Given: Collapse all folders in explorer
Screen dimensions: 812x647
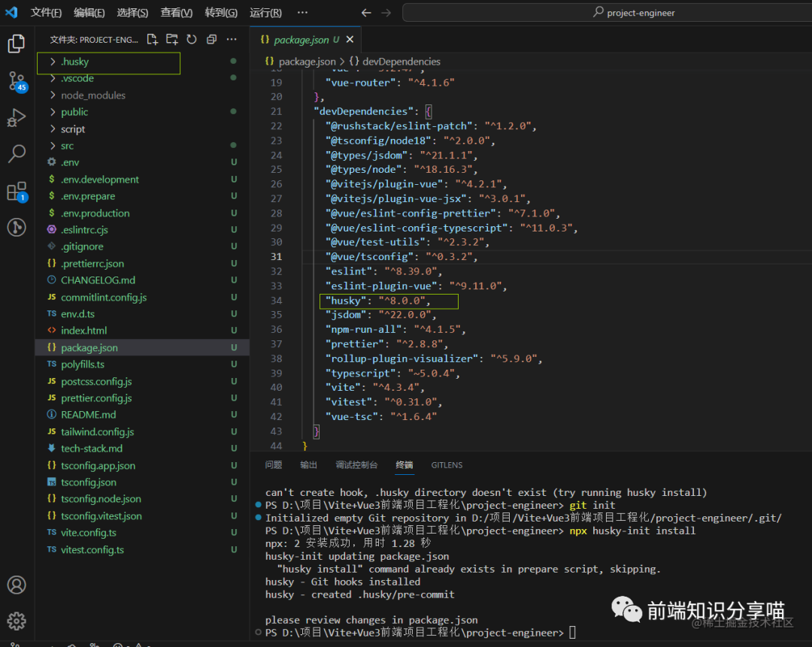Looking at the screenshot, I should pos(211,39).
